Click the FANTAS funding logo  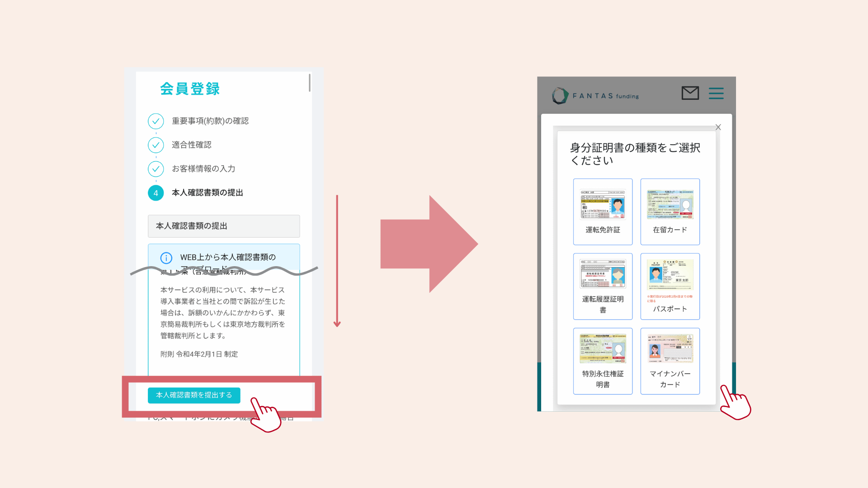point(595,96)
